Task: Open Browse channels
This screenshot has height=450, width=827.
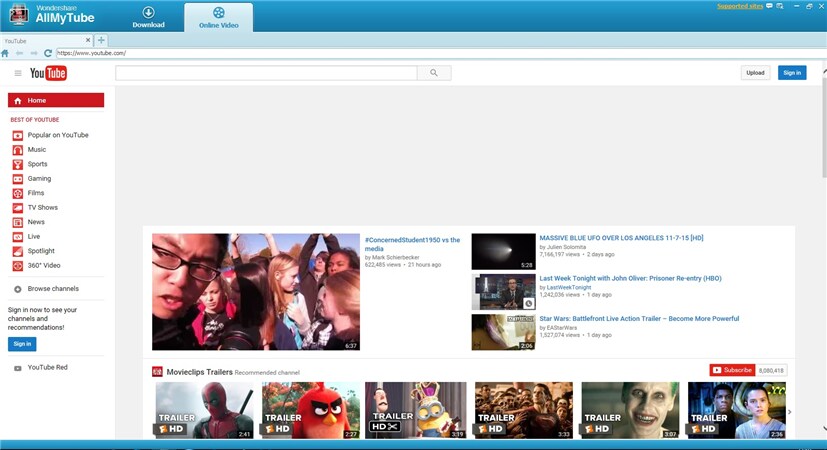Action: [x=53, y=289]
